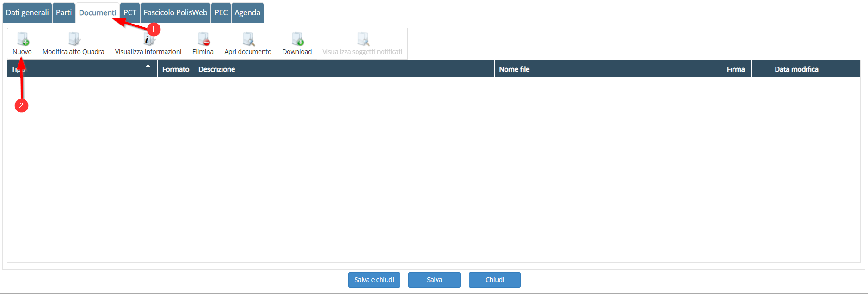
Task: Click the Nuovo document icon
Action: pyautogui.click(x=23, y=40)
